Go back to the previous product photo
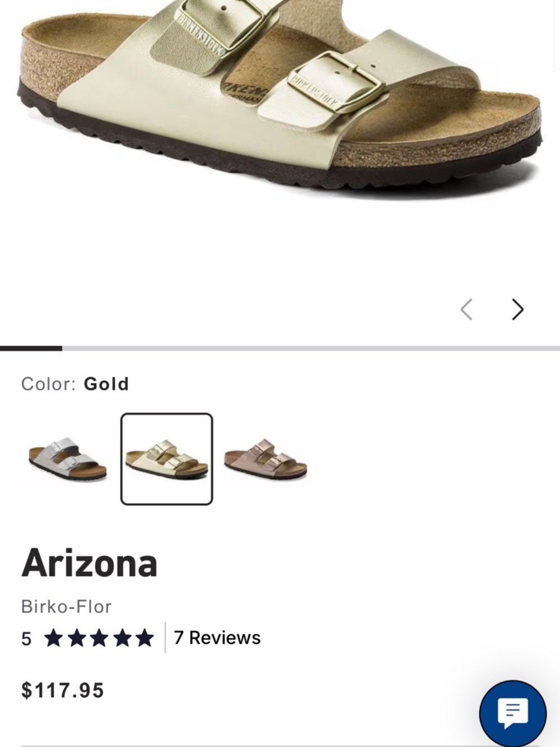This screenshot has width=560, height=747. pyautogui.click(x=468, y=309)
